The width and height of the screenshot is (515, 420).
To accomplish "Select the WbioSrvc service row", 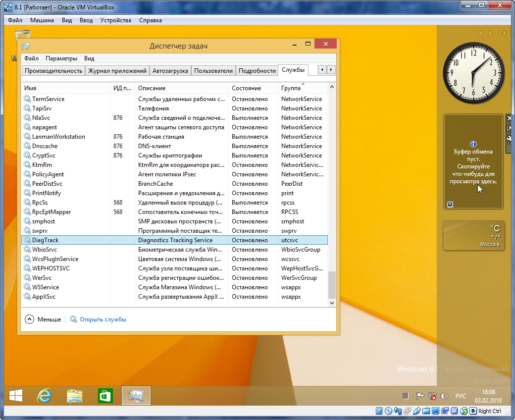I will [x=174, y=250].
